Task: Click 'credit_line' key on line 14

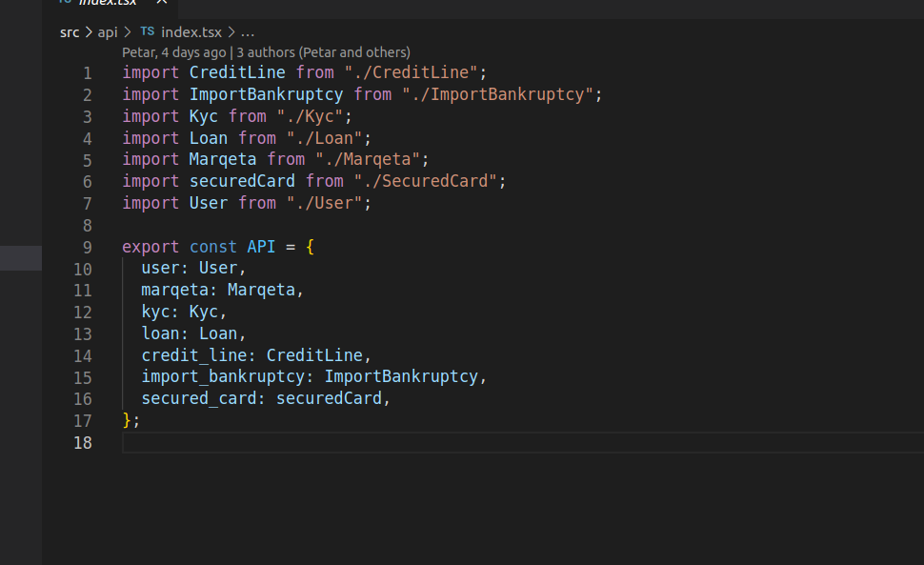Action: 194,355
